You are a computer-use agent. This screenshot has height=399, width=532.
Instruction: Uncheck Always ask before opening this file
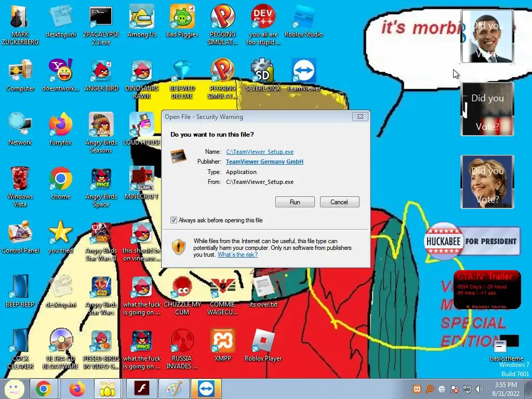[174, 220]
